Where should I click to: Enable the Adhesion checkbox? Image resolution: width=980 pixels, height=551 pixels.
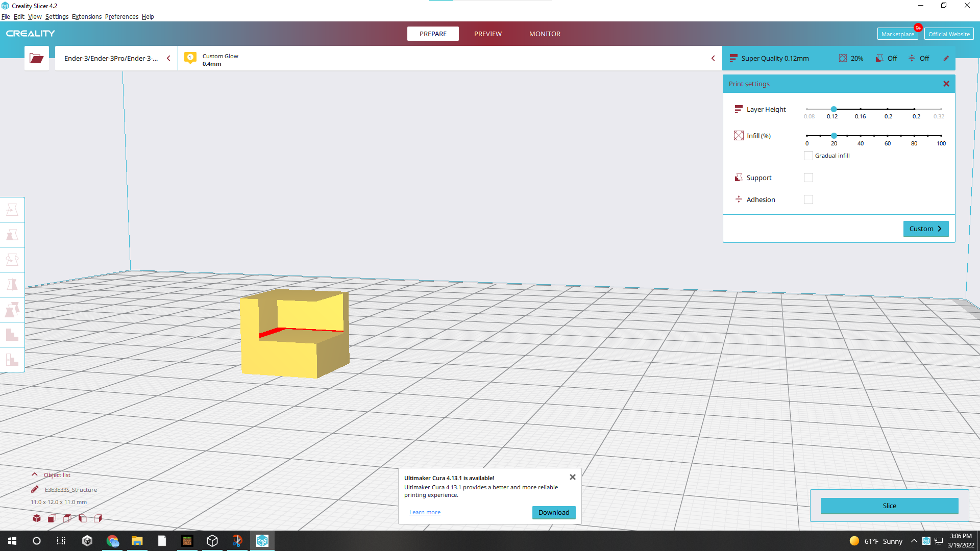click(808, 199)
